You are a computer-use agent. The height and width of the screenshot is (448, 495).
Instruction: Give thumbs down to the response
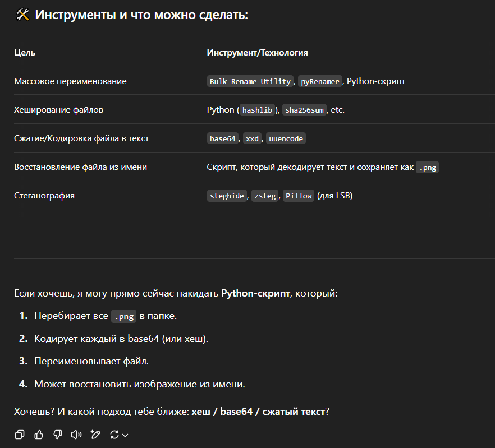tap(57, 435)
